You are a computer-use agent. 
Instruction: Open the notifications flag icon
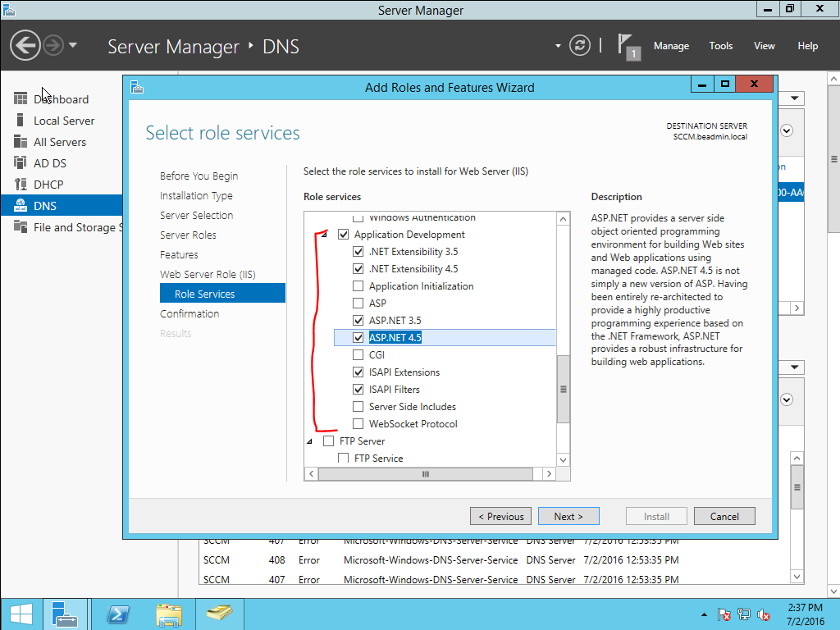click(628, 47)
